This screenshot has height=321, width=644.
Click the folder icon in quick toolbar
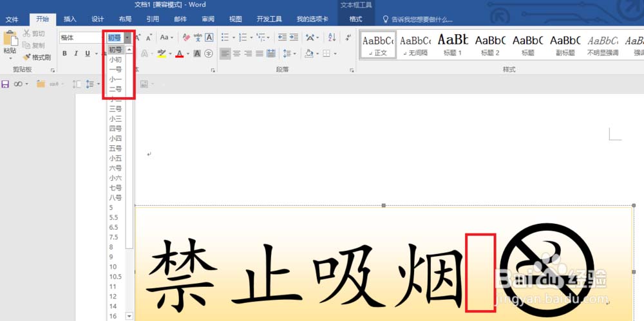[40, 84]
